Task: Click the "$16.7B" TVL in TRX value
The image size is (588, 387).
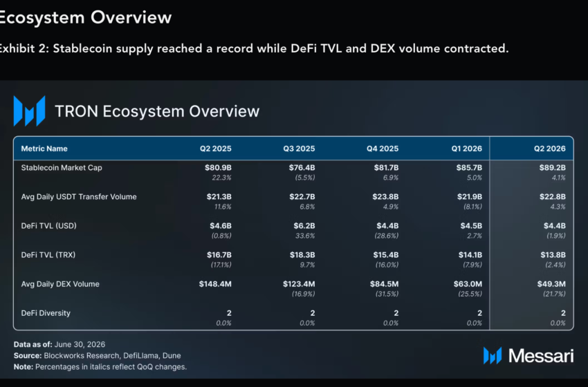Action: pos(219,255)
